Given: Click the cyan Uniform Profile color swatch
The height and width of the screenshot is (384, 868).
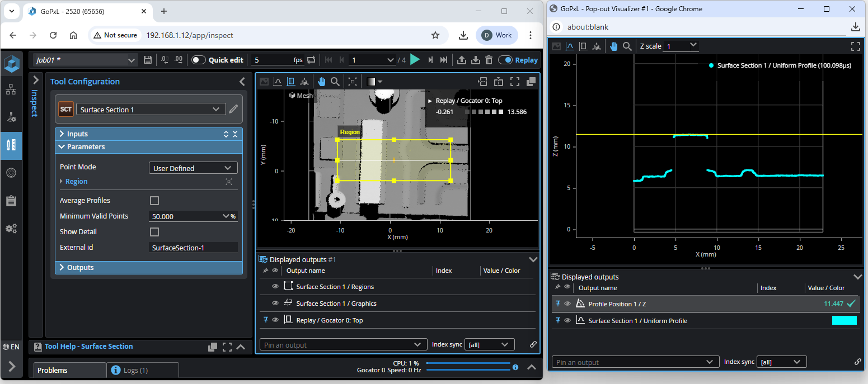Looking at the screenshot, I should [844, 321].
